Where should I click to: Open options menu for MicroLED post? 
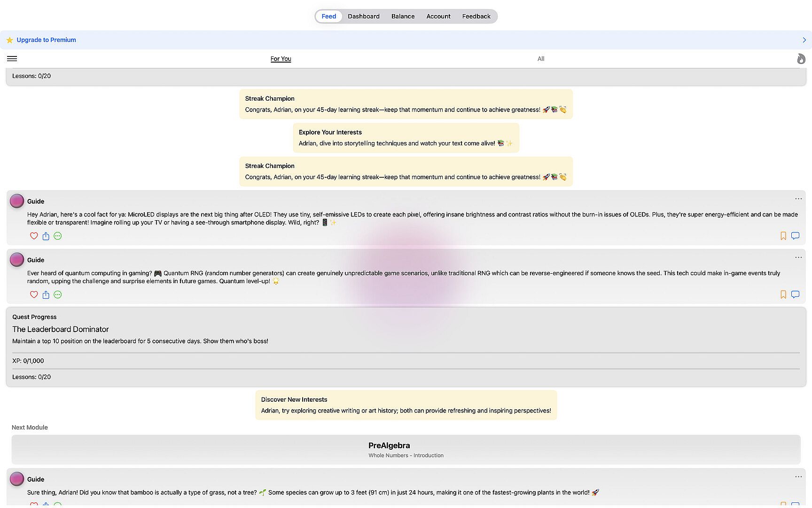[798, 198]
